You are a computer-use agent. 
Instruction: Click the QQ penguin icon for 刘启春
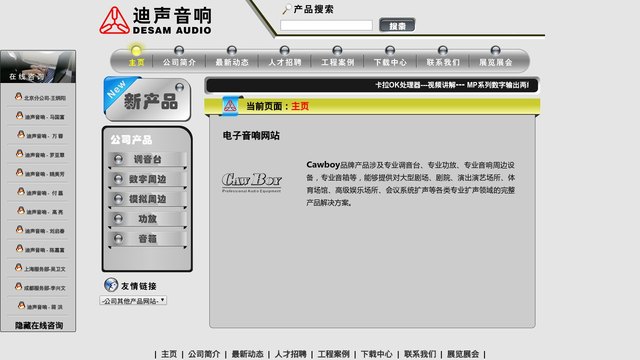point(19,230)
